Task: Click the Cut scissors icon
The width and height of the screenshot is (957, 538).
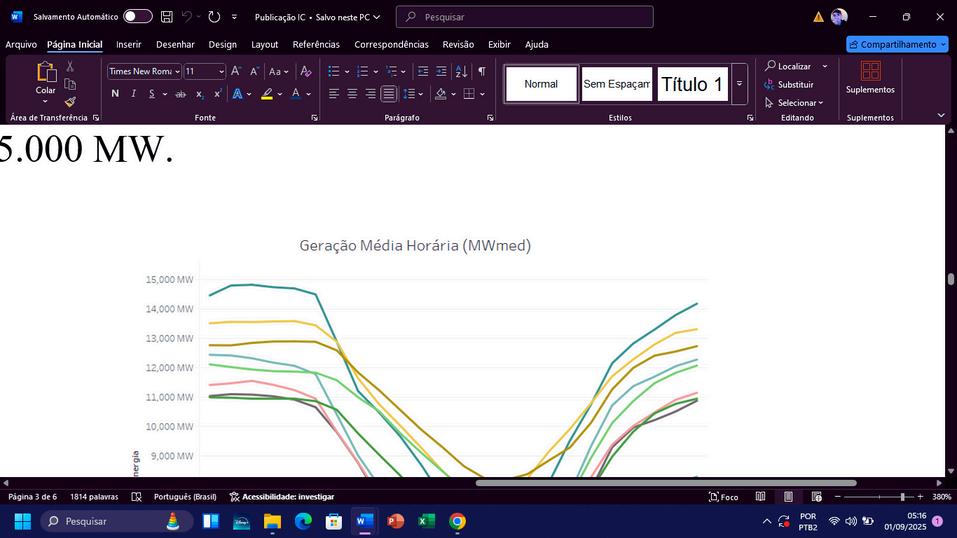Action: click(x=70, y=66)
